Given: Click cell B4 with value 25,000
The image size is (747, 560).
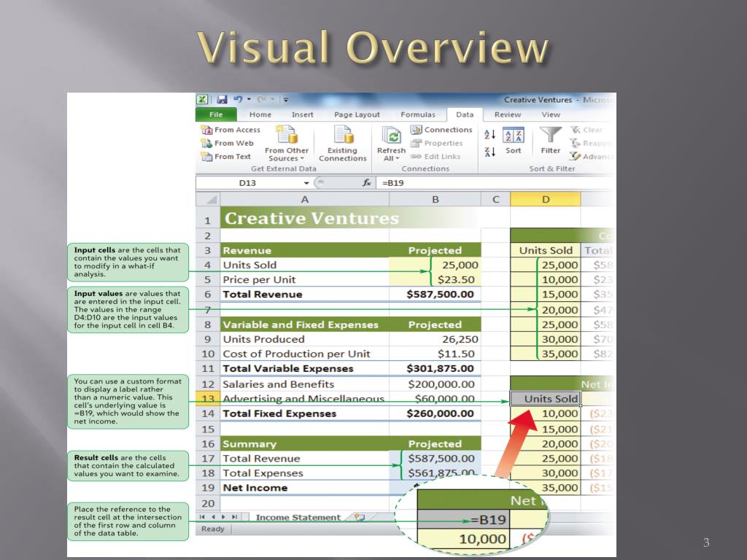Looking at the screenshot, I should pos(435,265).
